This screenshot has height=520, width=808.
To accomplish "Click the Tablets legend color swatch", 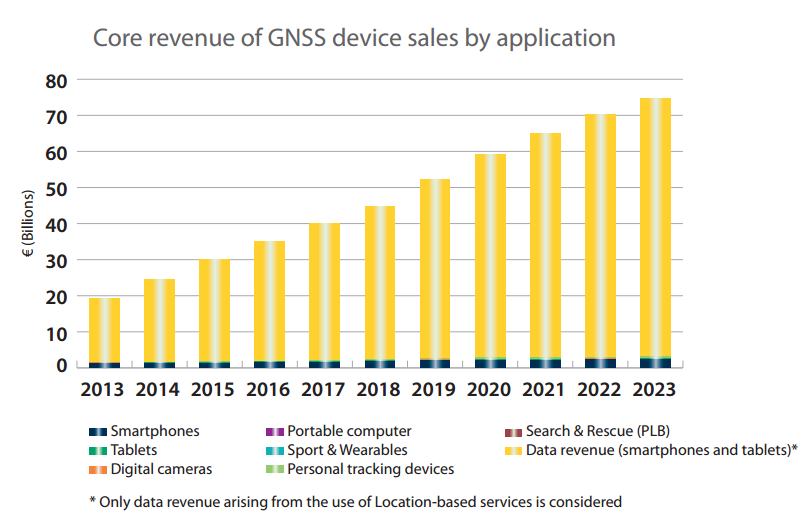I will tap(97, 451).
